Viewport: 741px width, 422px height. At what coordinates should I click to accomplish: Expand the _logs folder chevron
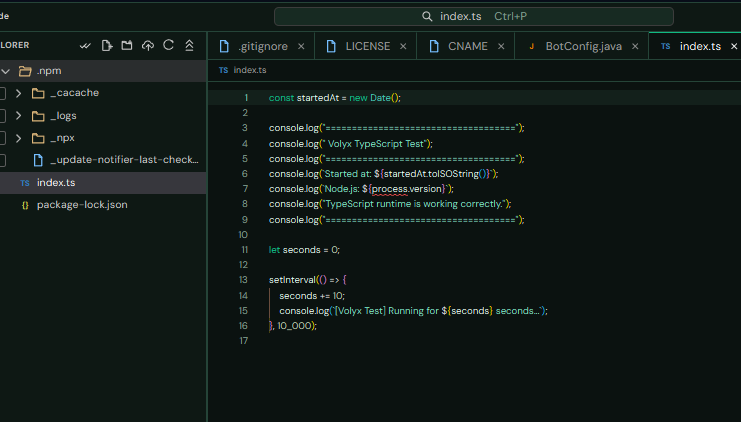pos(18,116)
